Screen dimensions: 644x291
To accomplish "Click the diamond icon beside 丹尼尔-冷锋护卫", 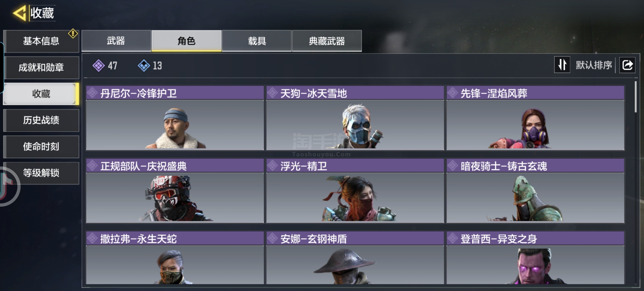I will [x=92, y=93].
